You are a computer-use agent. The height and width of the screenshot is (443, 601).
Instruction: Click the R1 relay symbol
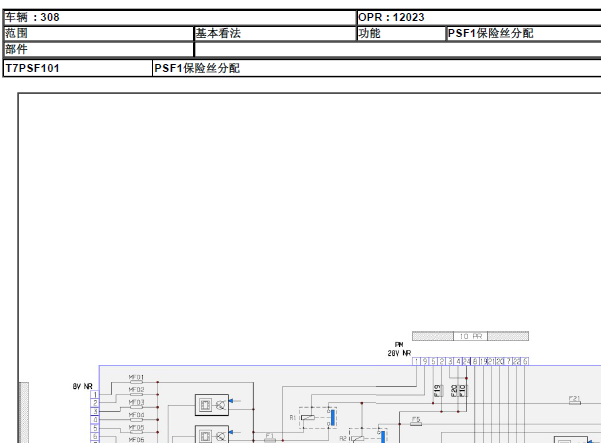point(318,418)
